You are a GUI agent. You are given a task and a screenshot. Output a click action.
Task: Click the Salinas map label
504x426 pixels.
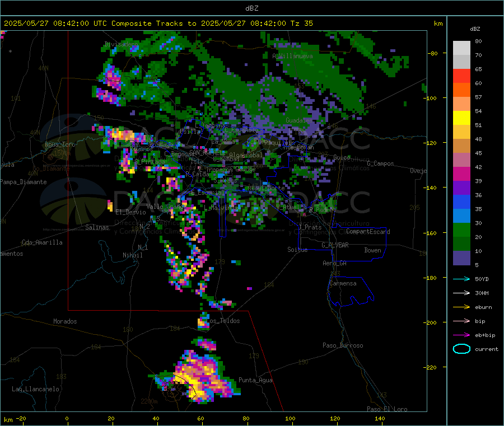[x=97, y=227]
